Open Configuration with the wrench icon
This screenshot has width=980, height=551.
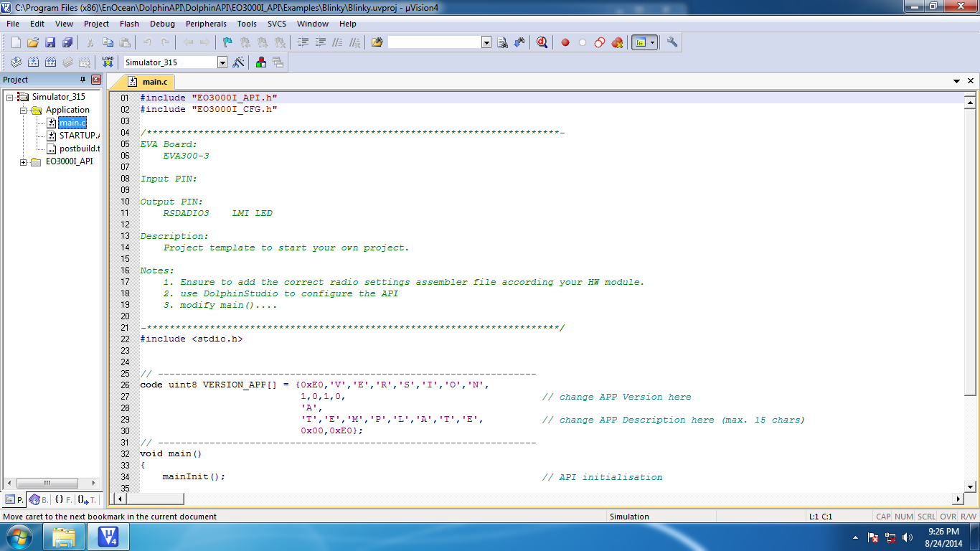click(x=672, y=42)
